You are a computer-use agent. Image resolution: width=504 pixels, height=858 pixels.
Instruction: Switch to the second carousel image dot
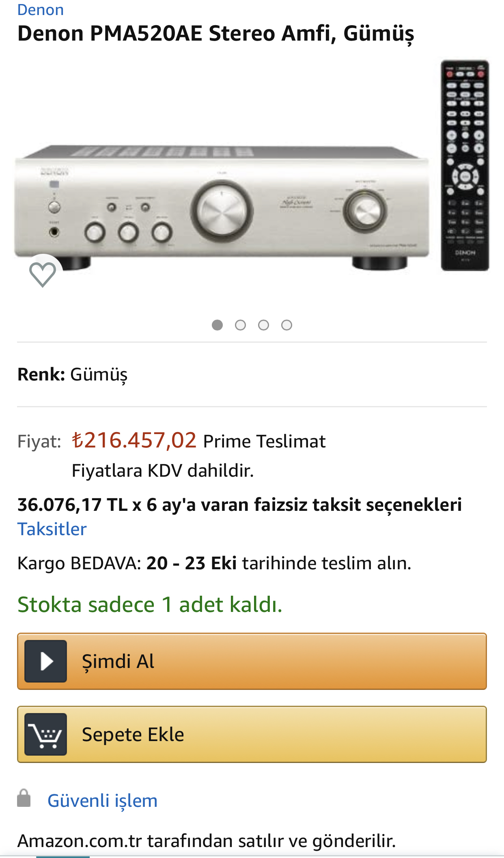(x=240, y=325)
